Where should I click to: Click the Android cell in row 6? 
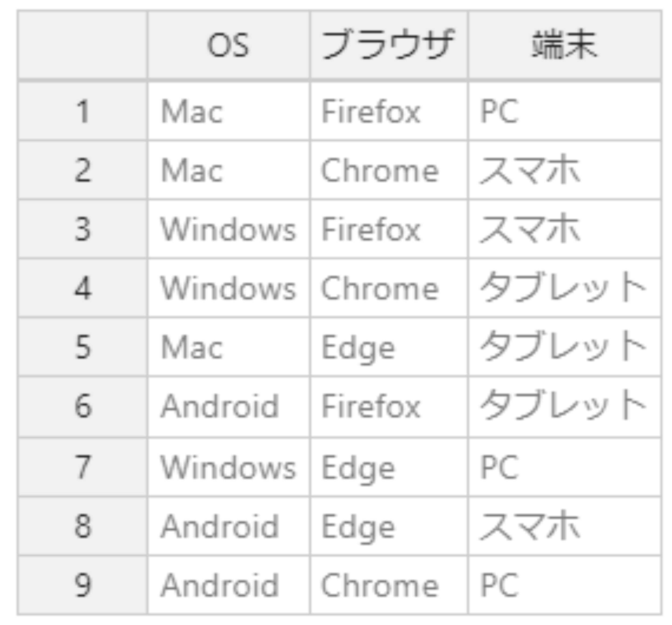point(228,407)
